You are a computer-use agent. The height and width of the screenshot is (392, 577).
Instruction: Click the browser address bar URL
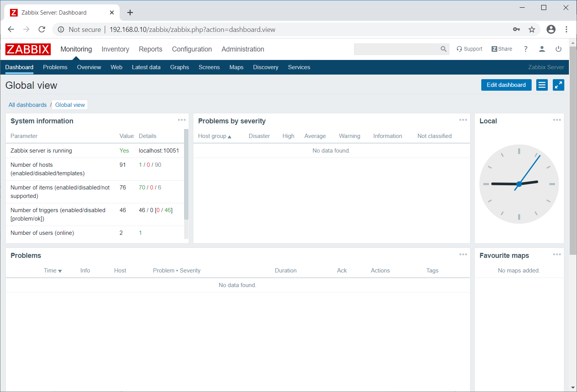[x=192, y=30]
